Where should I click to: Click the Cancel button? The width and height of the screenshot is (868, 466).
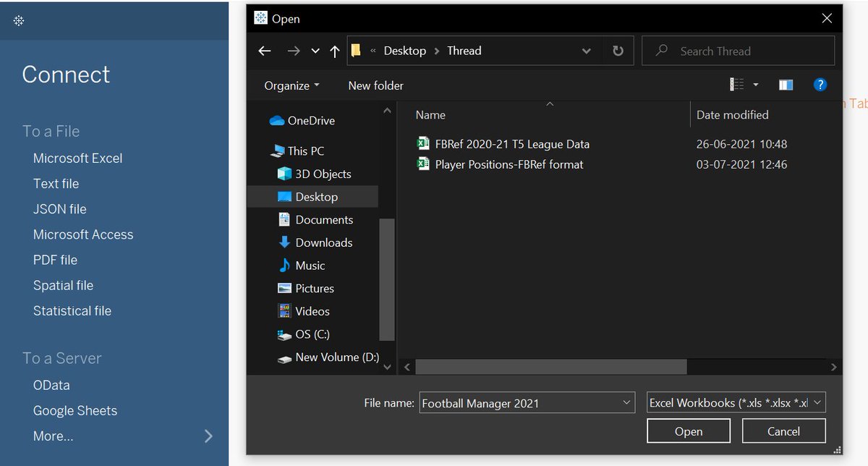[783, 431]
